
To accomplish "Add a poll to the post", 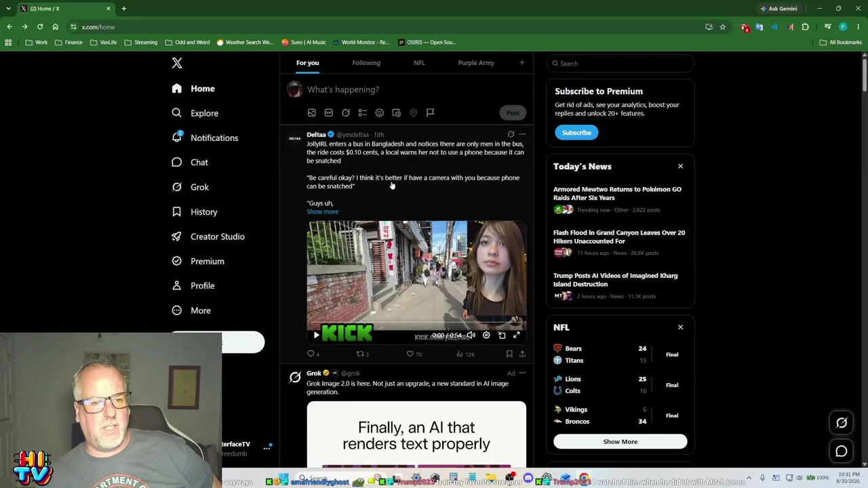I will tap(363, 113).
